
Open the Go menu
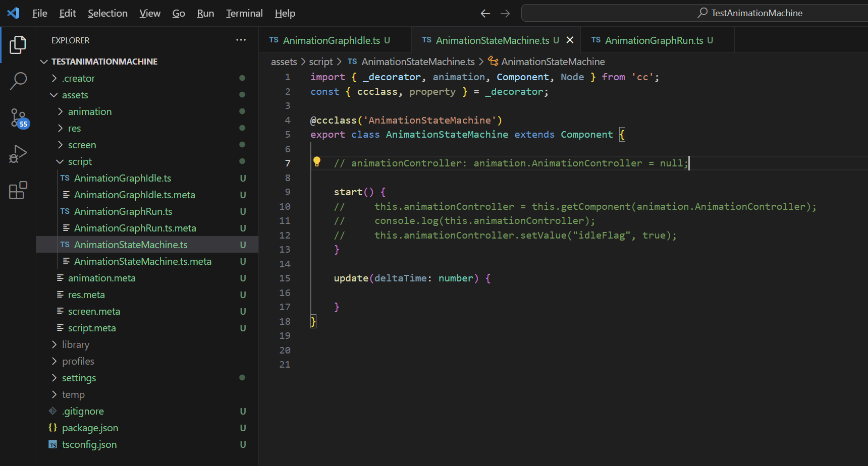click(x=179, y=13)
